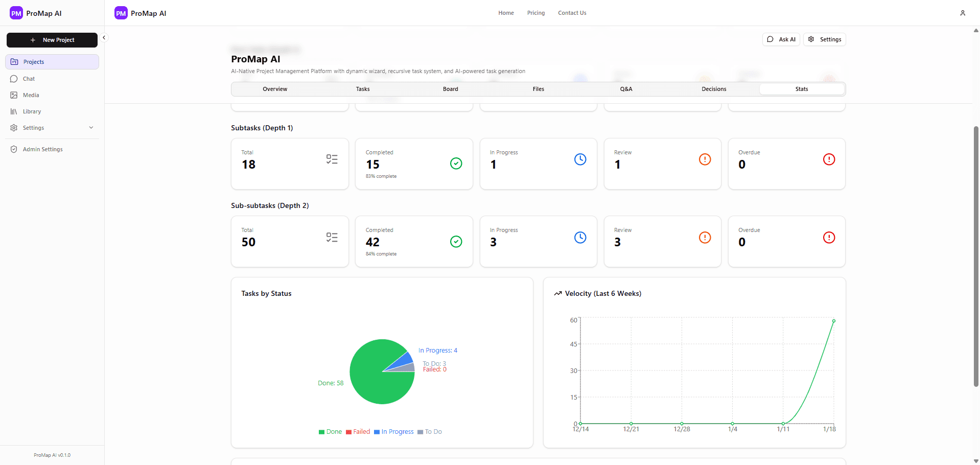Viewport: 980px width, 465px height.
Task: Toggle the In Progress legend entry
Action: (394, 431)
